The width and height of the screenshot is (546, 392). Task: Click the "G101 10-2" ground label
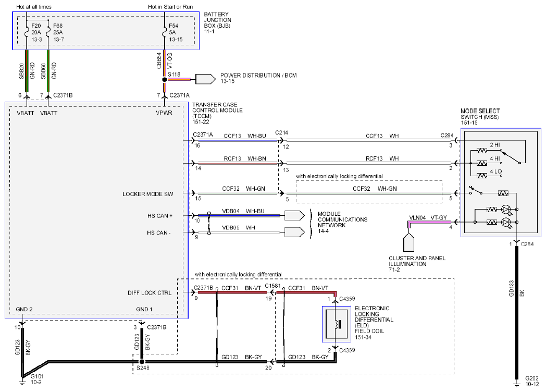36,379
